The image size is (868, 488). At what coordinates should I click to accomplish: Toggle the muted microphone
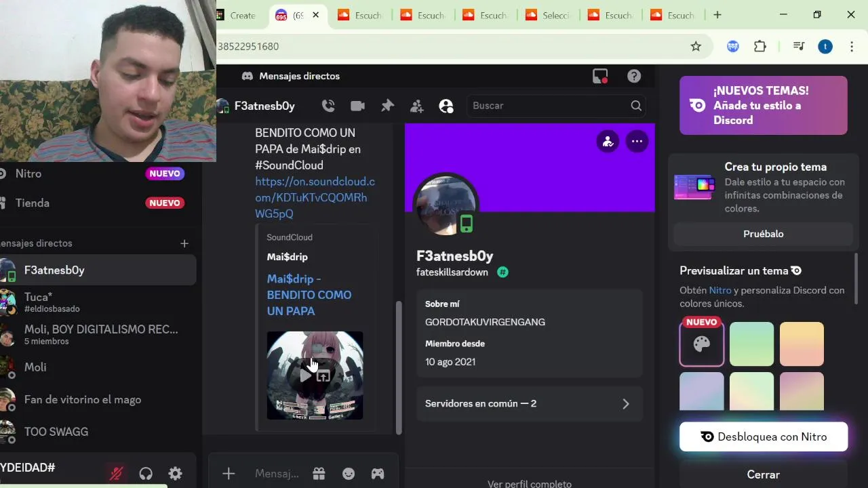point(117,474)
